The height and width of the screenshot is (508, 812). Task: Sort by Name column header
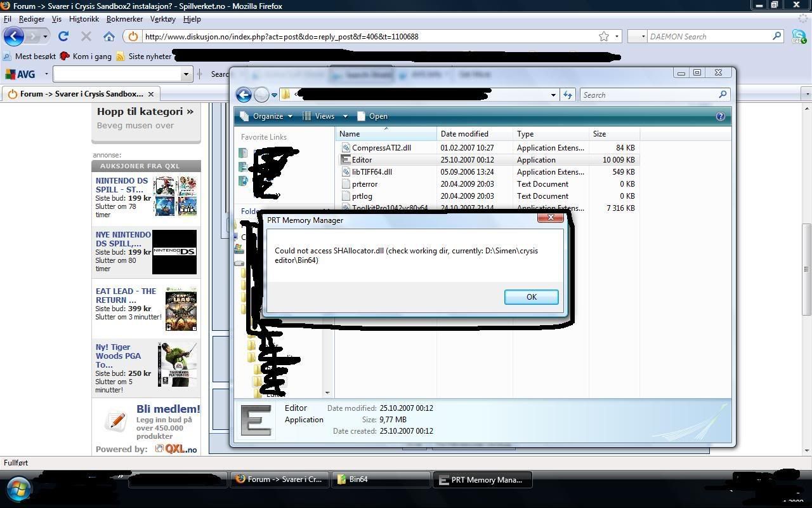pyautogui.click(x=386, y=134)
